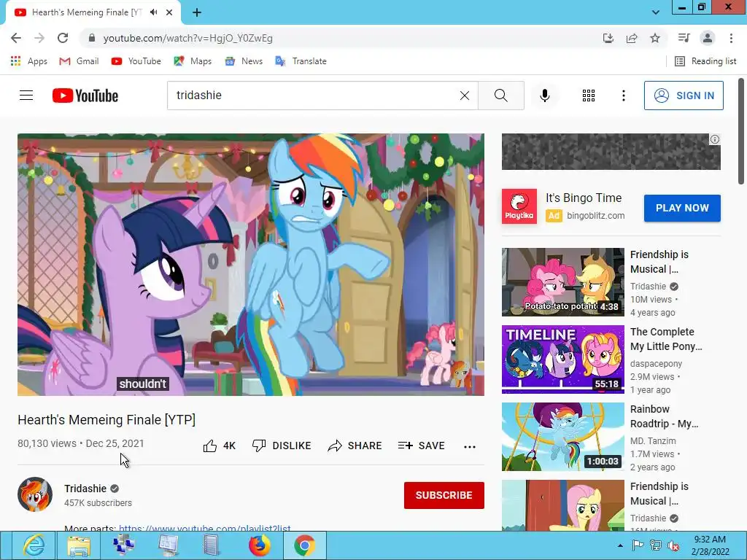Close the Hearth's Memeing Finale tab
This screenshot has height=560, width=747.
(x=169, y=12)
